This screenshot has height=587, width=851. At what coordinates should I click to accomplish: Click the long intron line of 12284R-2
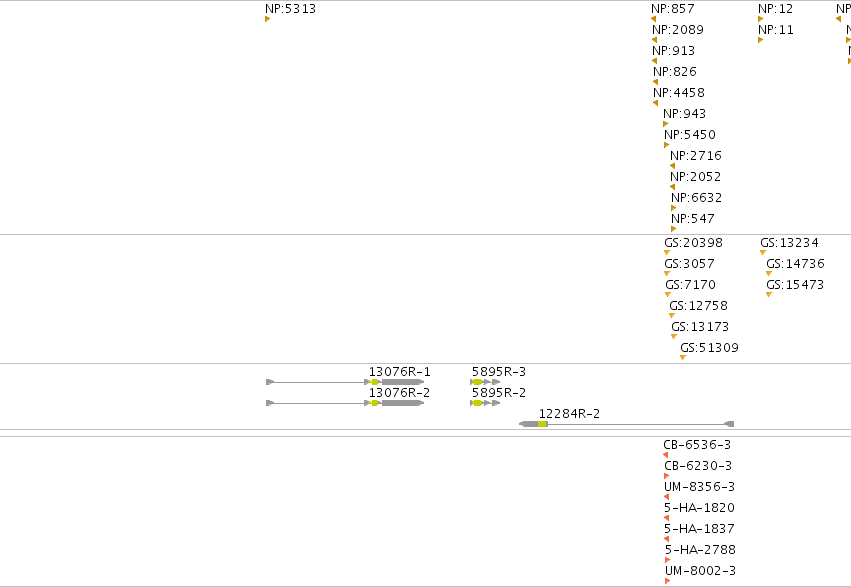pyautogui.click(x=636, y=424)
